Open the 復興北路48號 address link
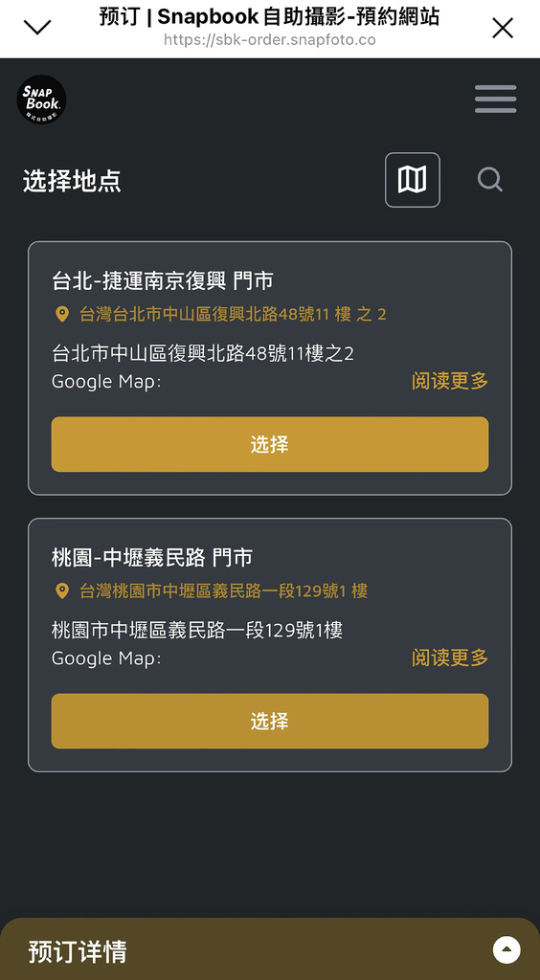The height and width of the screenshot is (980, 540). pyautogui.click(x=233, y=314)
